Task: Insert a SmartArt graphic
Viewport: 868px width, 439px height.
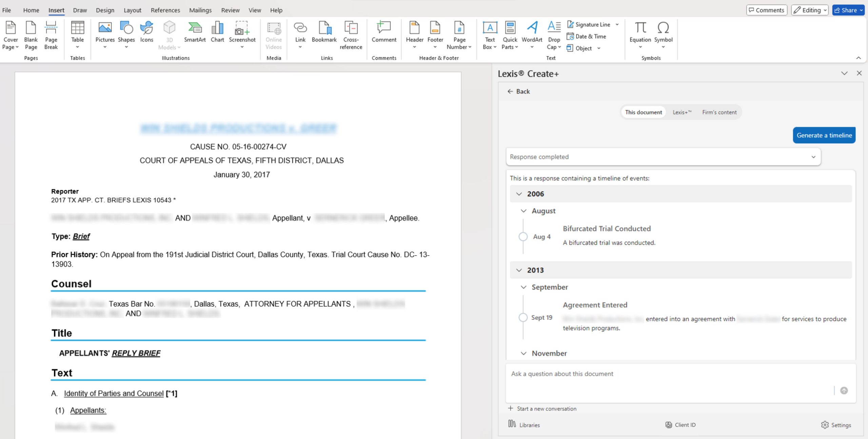Action: pos(195,34)
